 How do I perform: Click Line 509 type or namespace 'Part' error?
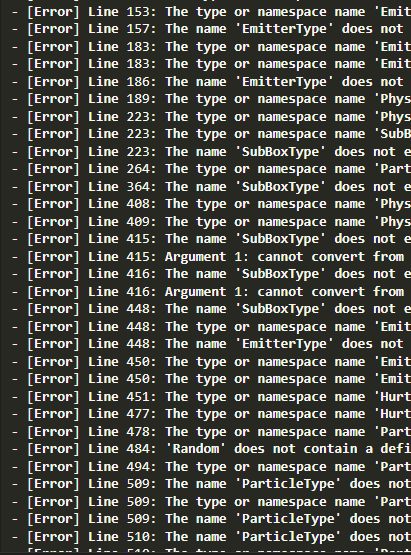tap(211, 502)
